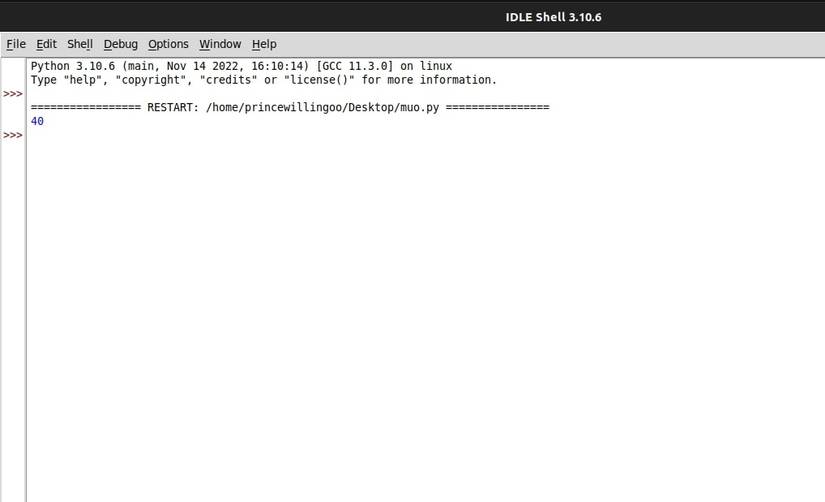Click the "/home/princewillingoo/Desktop/muo.py" path text

[x=323, y=107]
